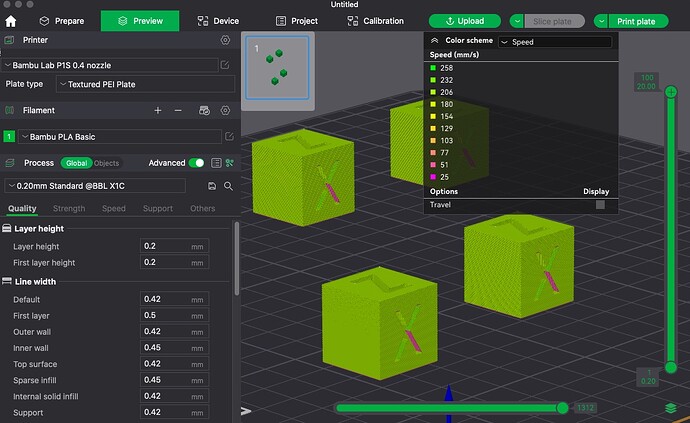Screen dimensions: 690x423
Task: Click the Layer height value field
Action: pos(174,246)
